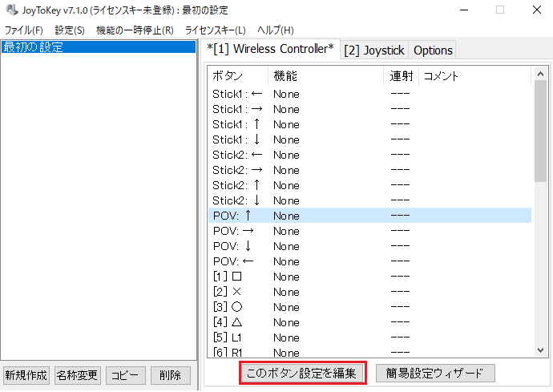
Task: Click the 削除 button
Action: pos(171,375)
